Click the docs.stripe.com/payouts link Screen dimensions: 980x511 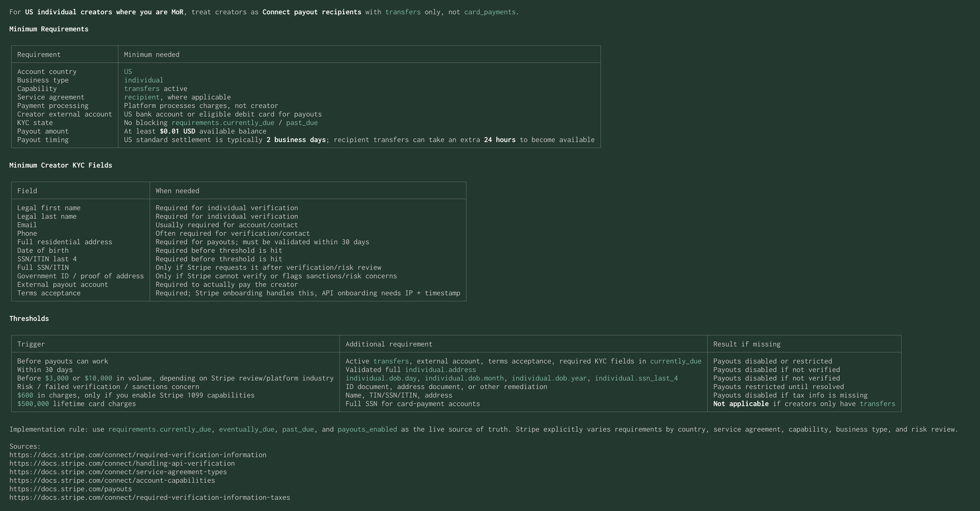click(x=70, y=489)
